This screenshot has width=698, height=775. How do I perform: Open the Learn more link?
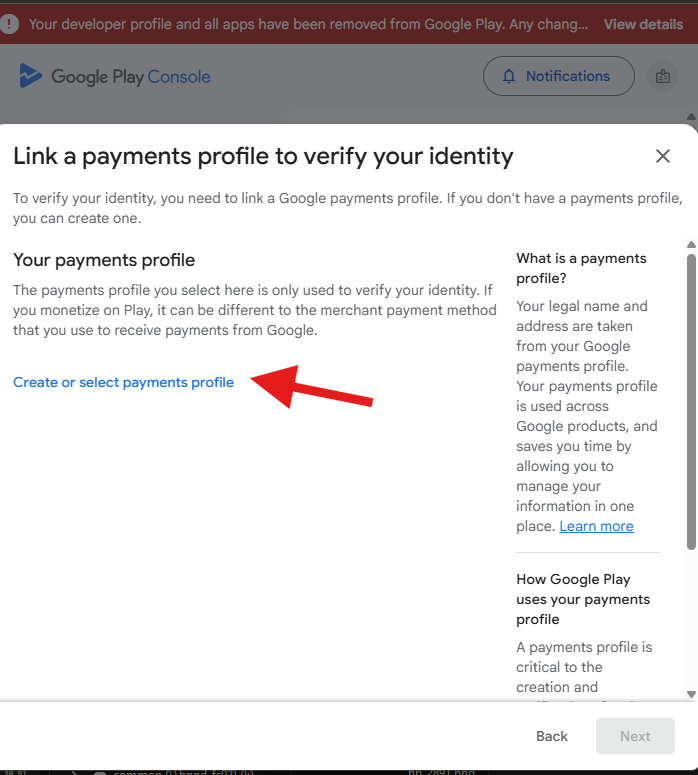(596, 526)
